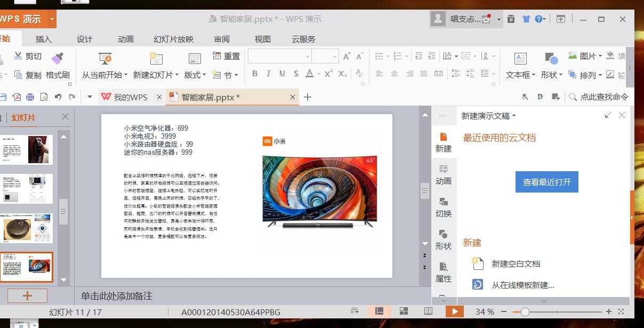
Task: Click the Copy (复制) icon
Action: click(x=18, y=75)
